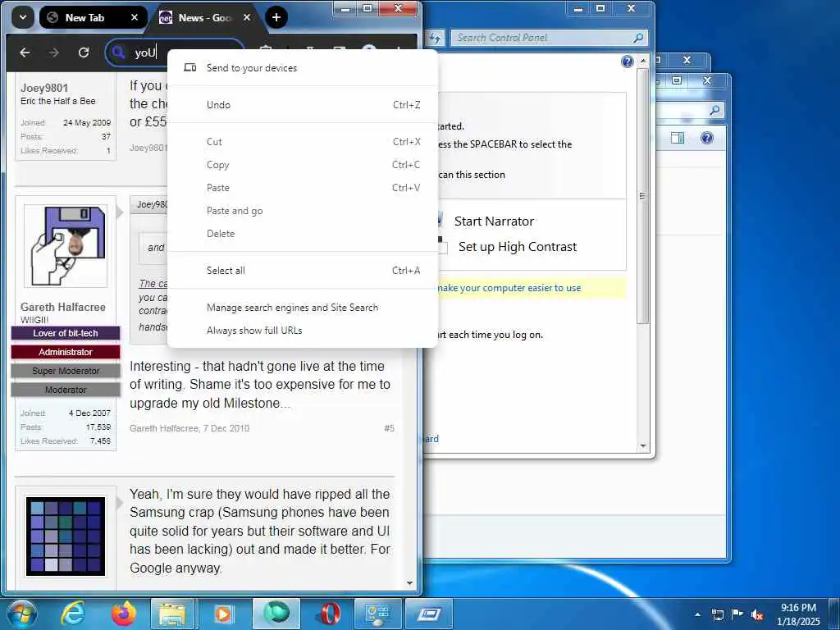The image size is (840, 630).
Task: Choose Select all from the menu
Action: 303,271
